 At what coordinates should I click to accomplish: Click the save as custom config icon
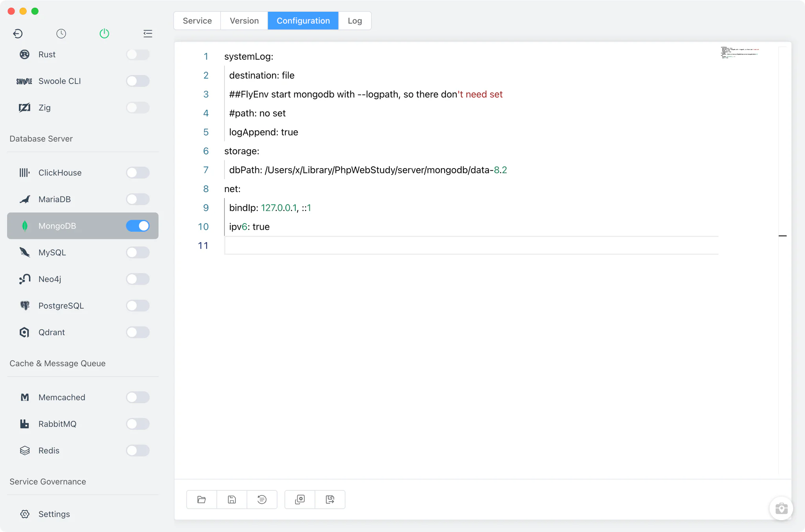pyautogui.click(x=330, y=499)
